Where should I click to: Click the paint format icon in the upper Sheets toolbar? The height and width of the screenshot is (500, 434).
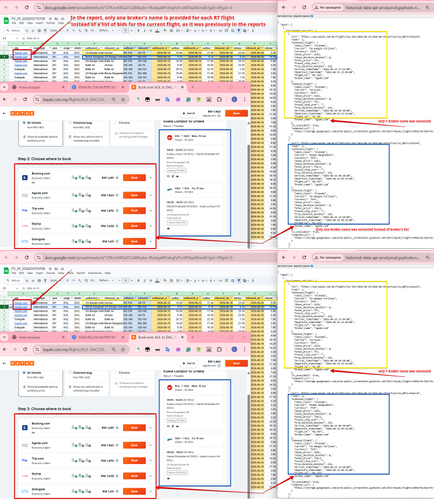click(45, 30)
